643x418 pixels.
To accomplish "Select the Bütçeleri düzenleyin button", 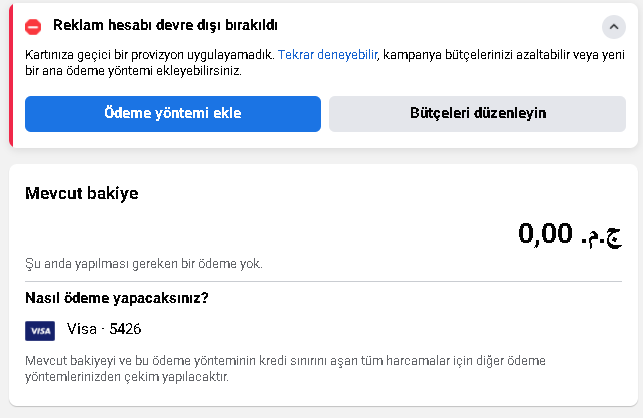I will coord(477,114).
